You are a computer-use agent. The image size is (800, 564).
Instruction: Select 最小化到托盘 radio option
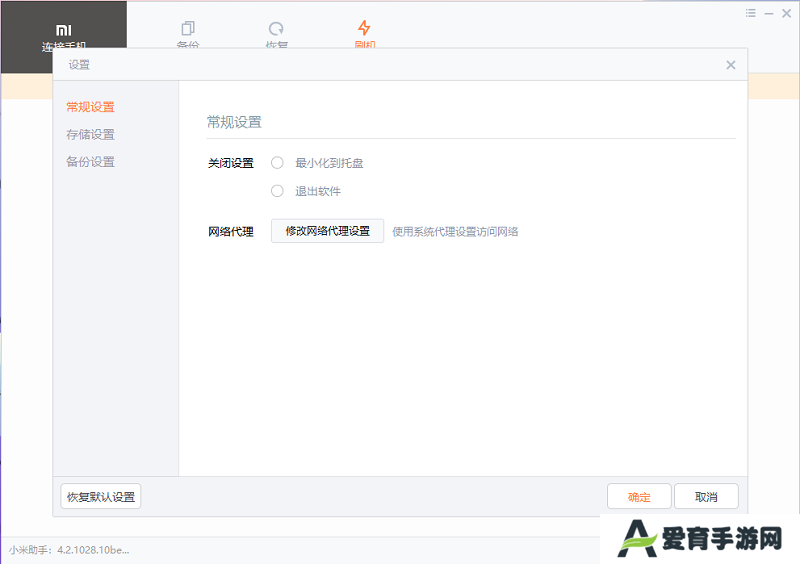coord(277,163)
